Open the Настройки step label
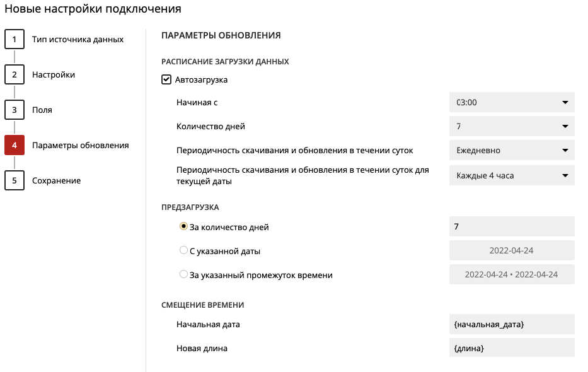The width and height of the screenshot is (588, 372). pyautogui.click(x=53, y=74)
